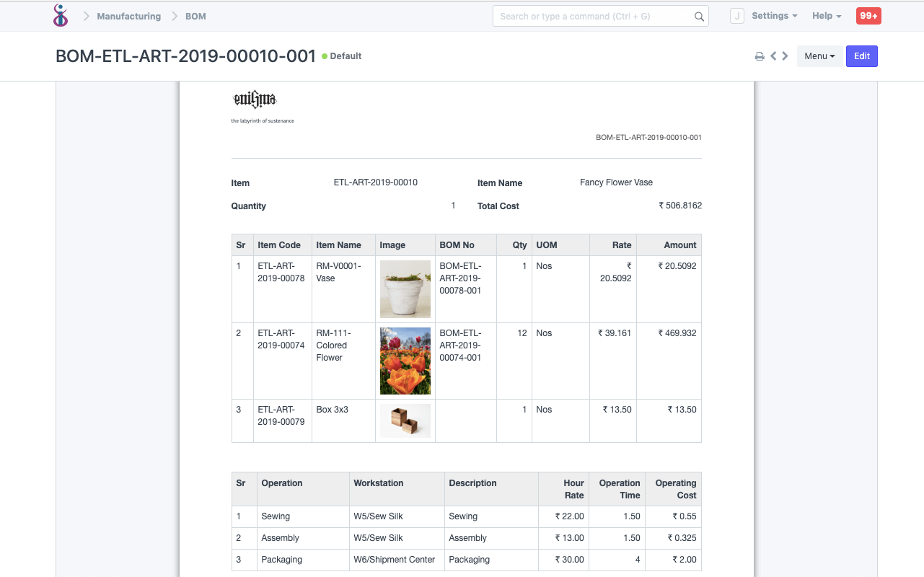Screen dimensions: 924x577
Task: Open the Help dropdown
Action: [826, 15]
